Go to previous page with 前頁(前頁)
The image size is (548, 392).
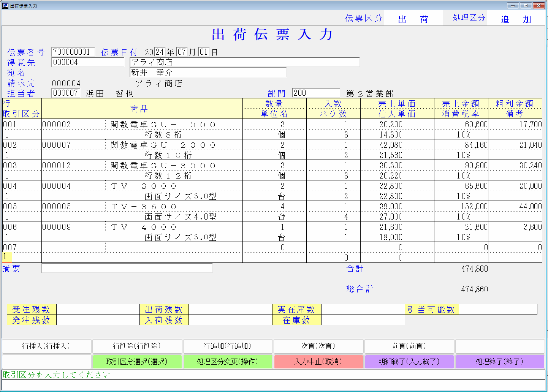pyautogui.click(x=409, y=346)
